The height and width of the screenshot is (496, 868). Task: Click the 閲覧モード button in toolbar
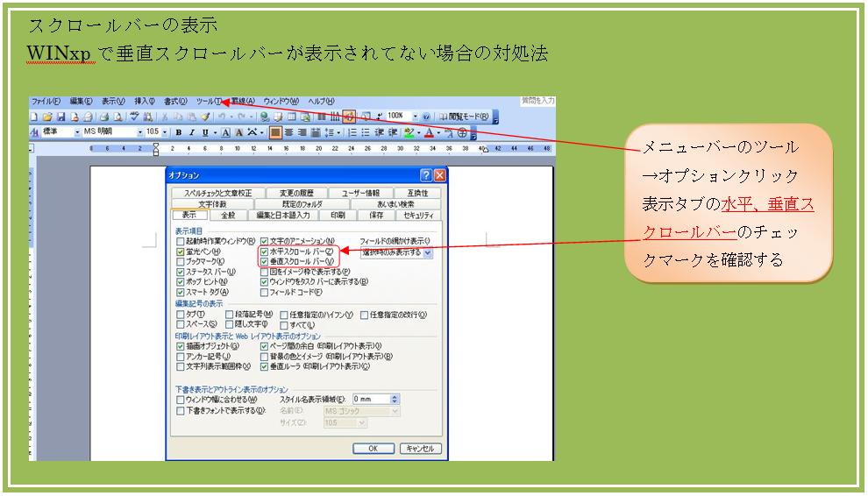464,117
